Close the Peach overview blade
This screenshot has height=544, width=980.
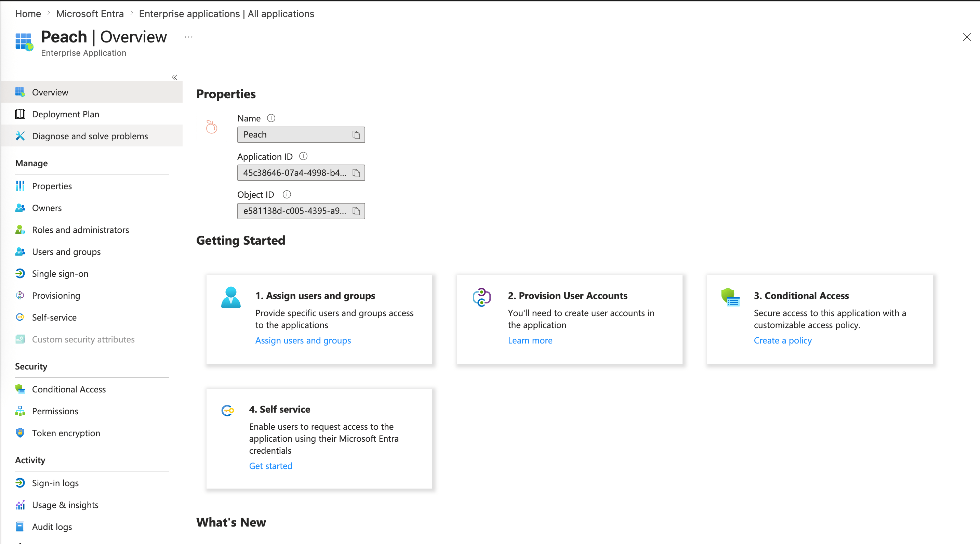coord(967,37)
